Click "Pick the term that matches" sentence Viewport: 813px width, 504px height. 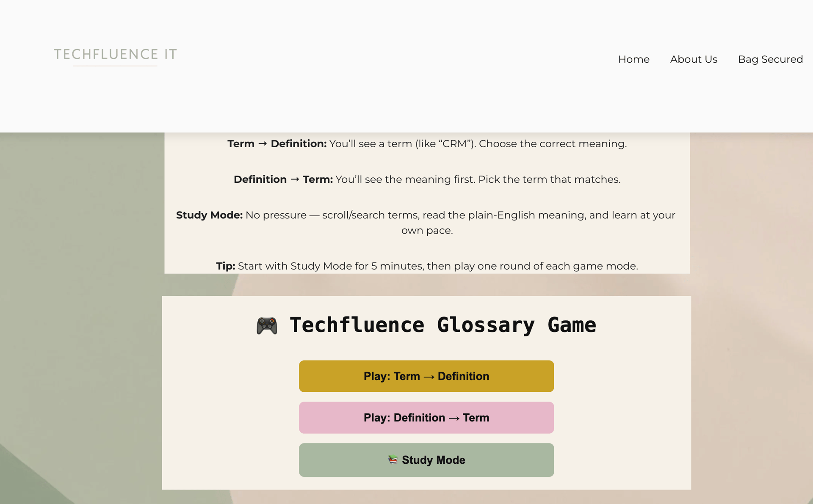click(x=549, y=179)
